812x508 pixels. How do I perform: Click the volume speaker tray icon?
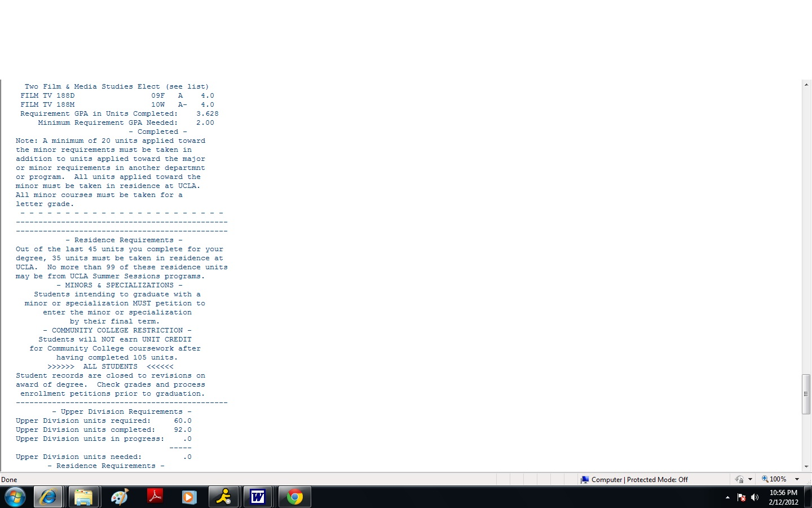coord(754,497)
